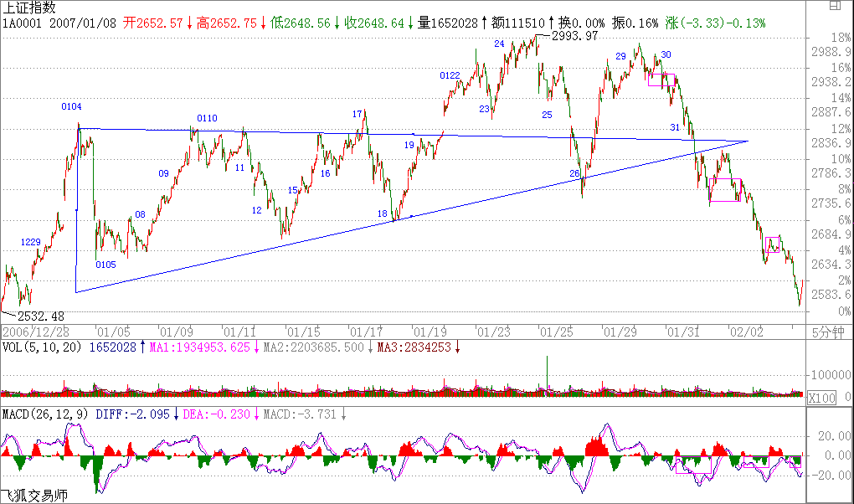Click the 0104 wave label

[x=71, y=106]
